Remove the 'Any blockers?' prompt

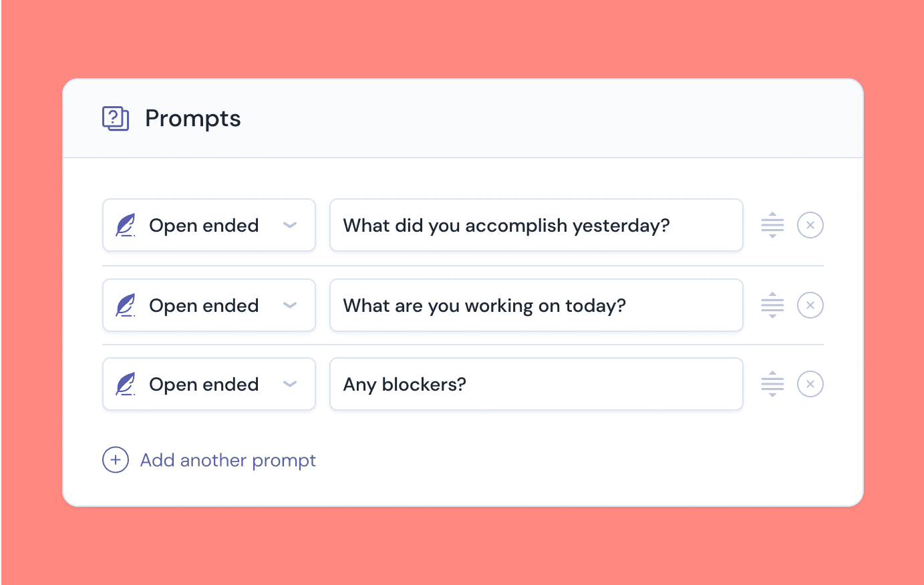click(810, 384)
